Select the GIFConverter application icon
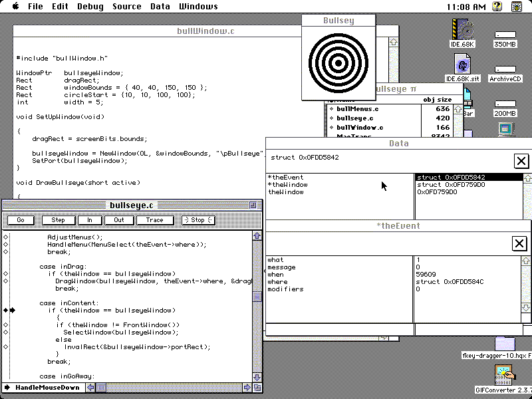This screenshot has height=399, width=532. click(505, 376)
